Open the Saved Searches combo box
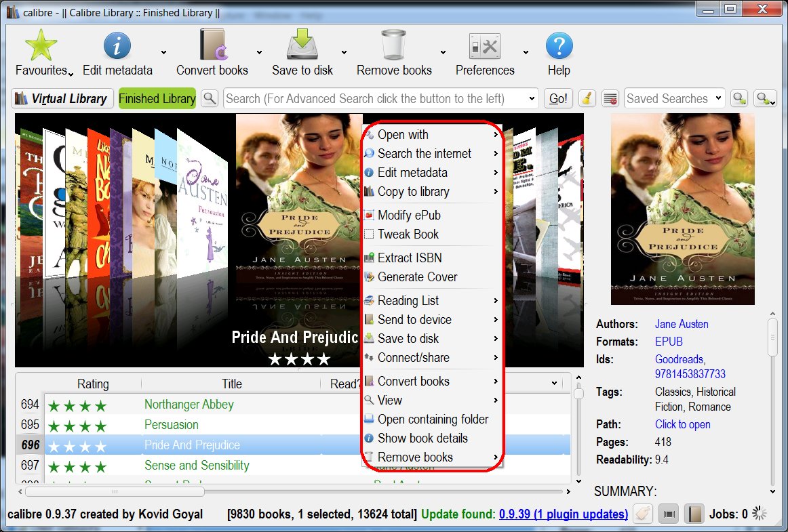788x532 pixels. coord(675,98)
